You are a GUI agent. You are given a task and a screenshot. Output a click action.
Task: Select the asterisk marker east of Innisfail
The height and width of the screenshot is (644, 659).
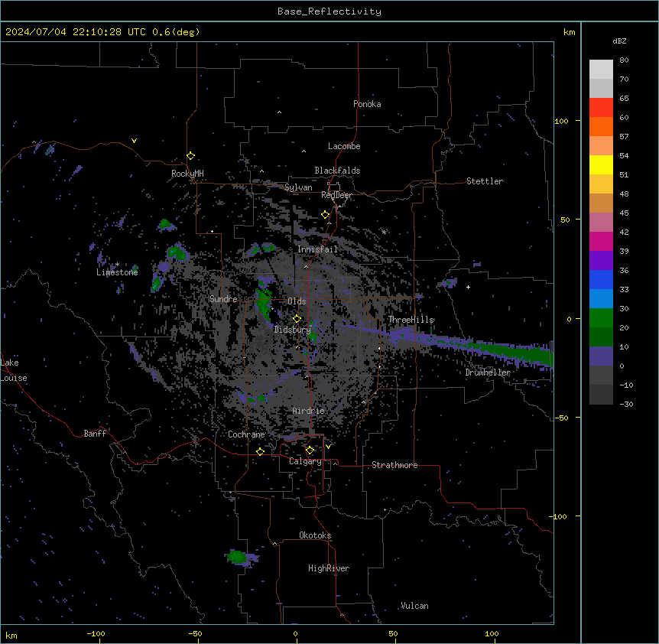[x=384, y=232]
